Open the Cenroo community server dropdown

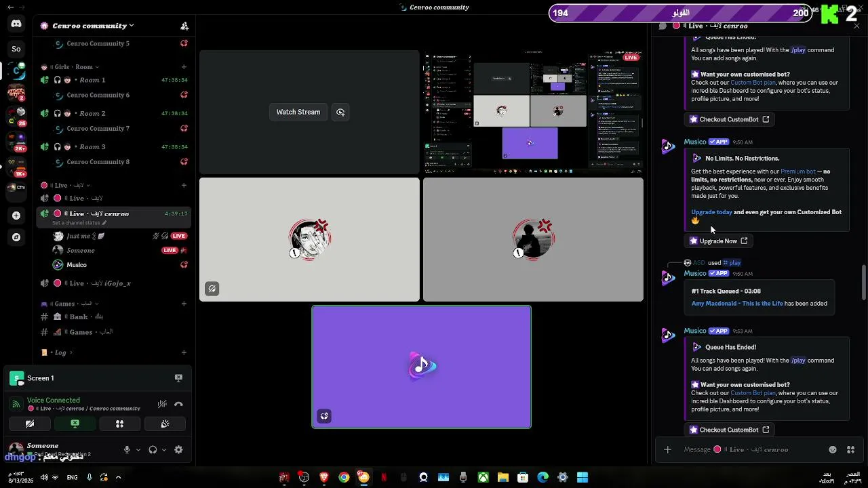[x=93, y=26]
